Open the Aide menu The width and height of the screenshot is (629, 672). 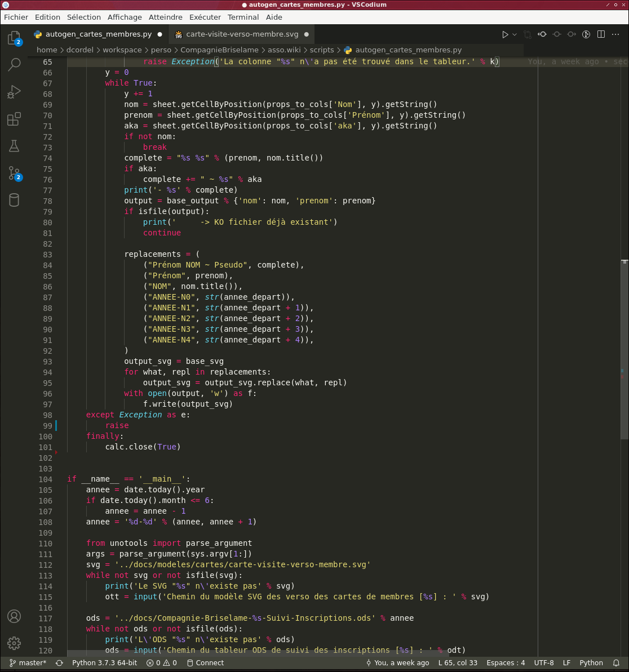274,17
